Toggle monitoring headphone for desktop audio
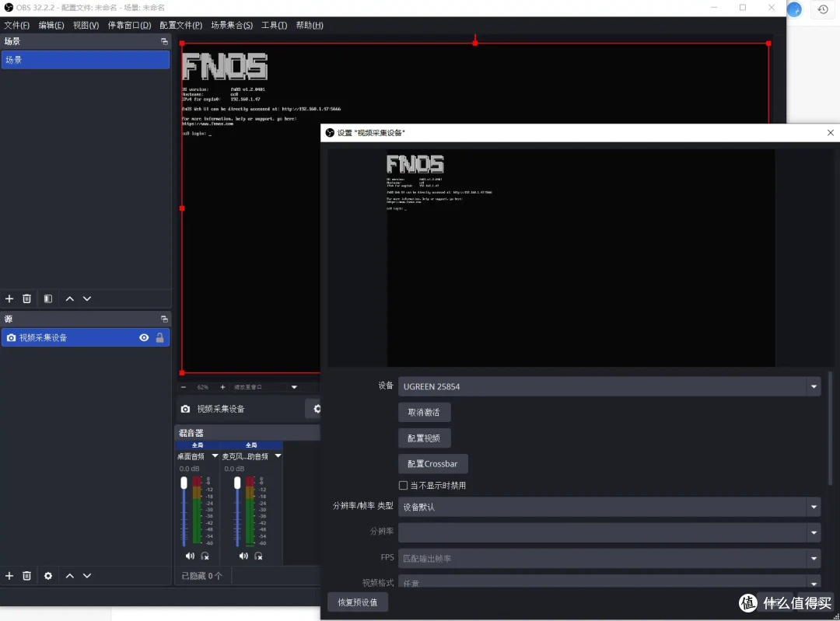Viewport: 840px width, 621px height. 205,556
